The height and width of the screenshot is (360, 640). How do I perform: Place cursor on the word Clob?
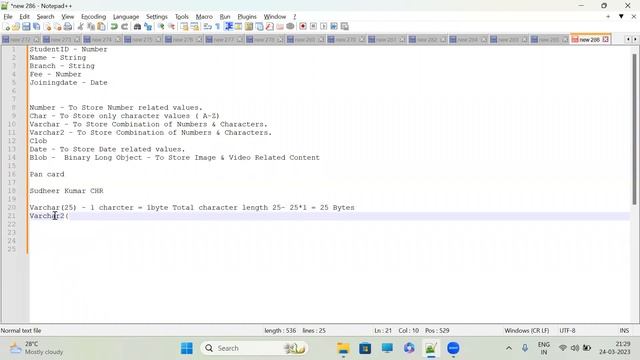(x=38, y=141)
